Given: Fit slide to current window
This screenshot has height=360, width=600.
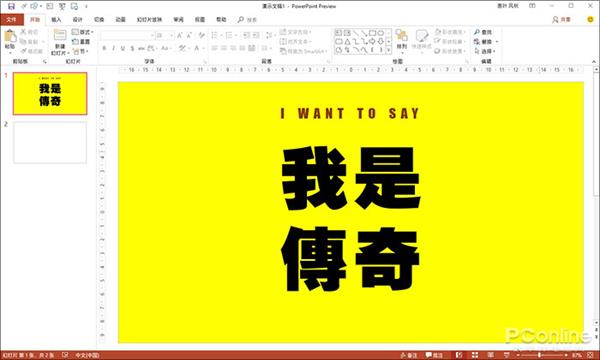Looking at the screenshot, I should 590,355.
